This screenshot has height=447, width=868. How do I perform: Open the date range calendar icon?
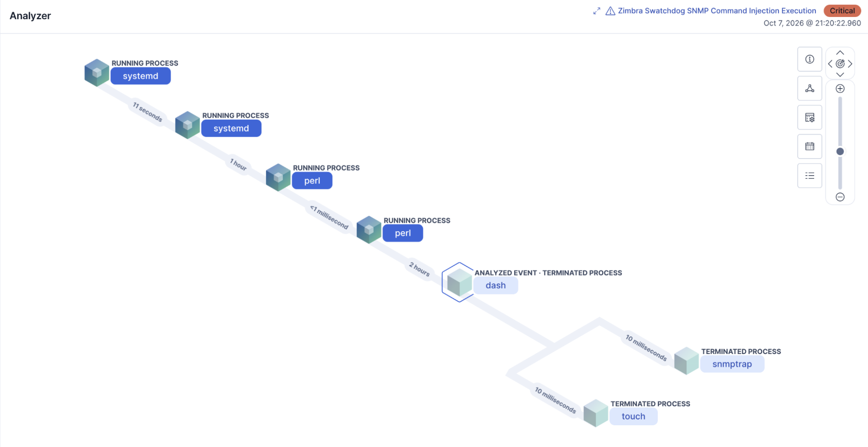809,146
